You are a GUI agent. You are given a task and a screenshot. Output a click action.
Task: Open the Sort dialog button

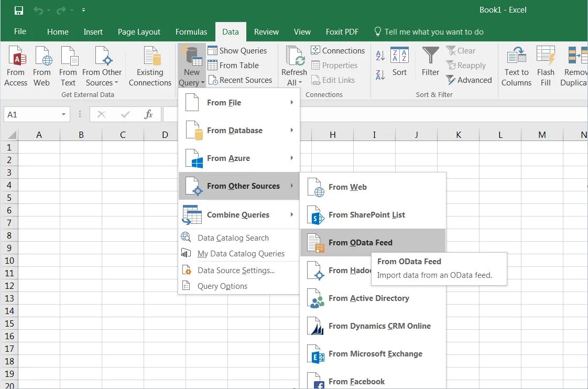click(x=399, y=61)
